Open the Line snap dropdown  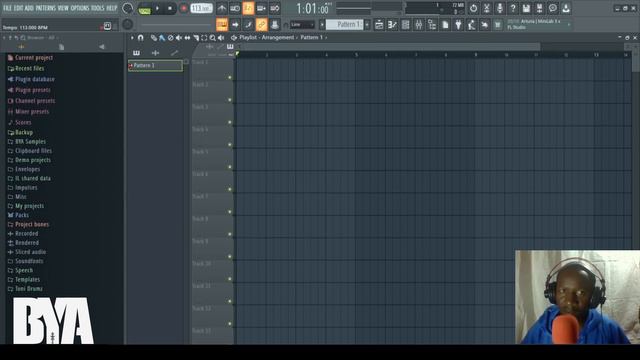[302, 25]
